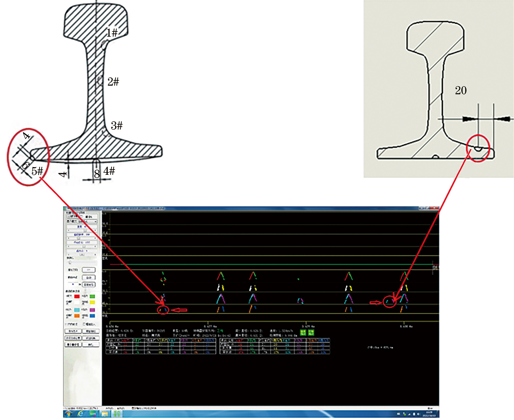
Task: Click the small input field with blue dot
Action: 73,284
